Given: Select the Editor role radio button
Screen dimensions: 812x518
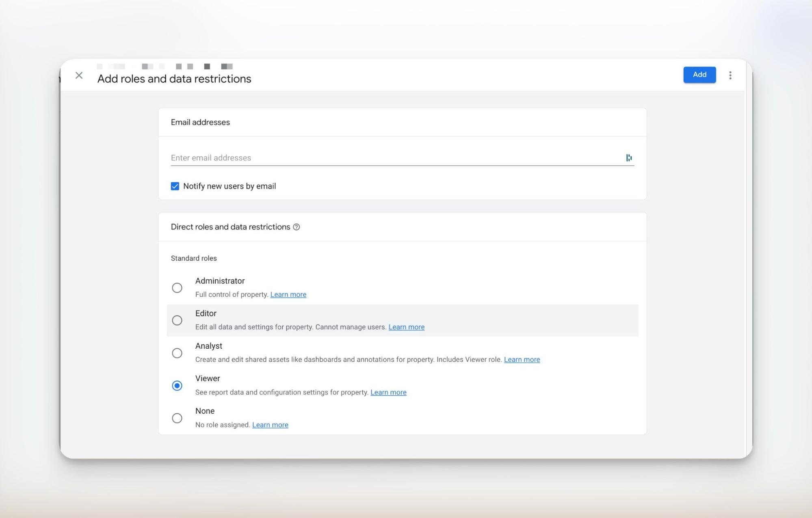Looking at the screenshot, I should (x=177, y=320).
